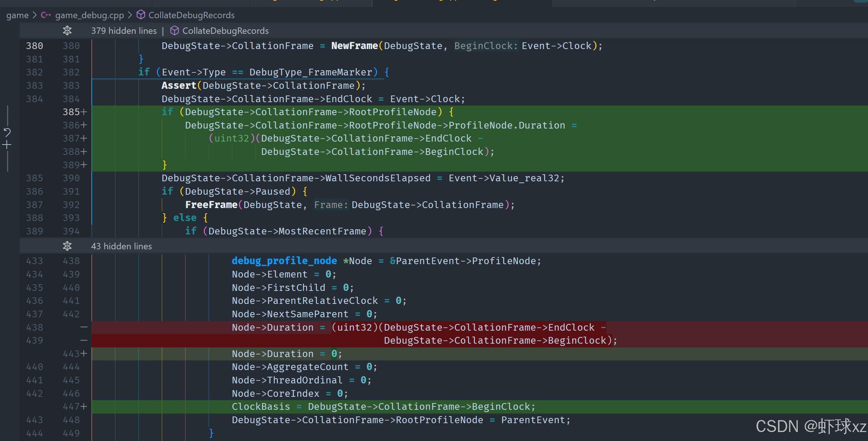The height and width of the screenshot is (441, 868).
Task: Open the breadcrumb chevron after game
Action: pos(35,15)
